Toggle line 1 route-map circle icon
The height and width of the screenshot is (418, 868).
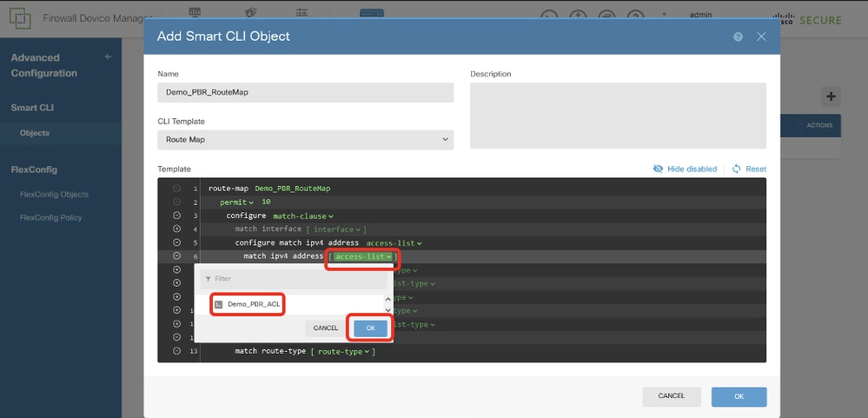coord(176,189)
